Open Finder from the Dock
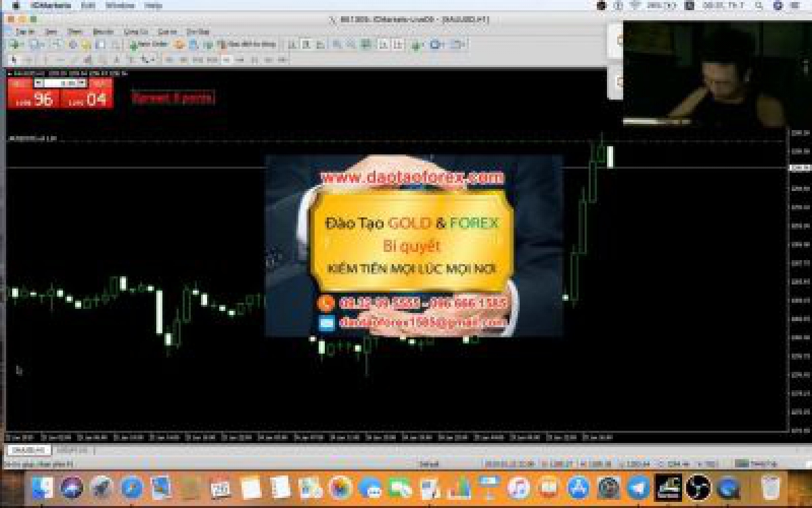Image resolution: width=812 pixels, height=508 pixels. [x=42, y=488]
